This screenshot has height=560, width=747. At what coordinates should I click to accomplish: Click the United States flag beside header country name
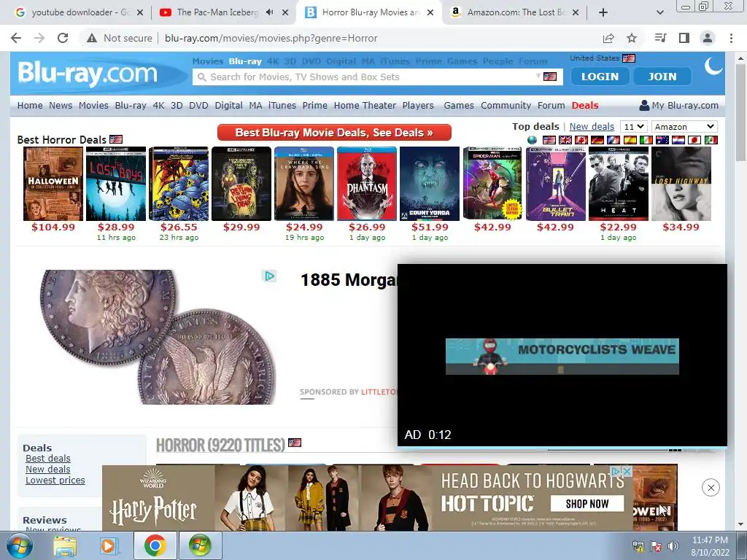click(629, 58)
